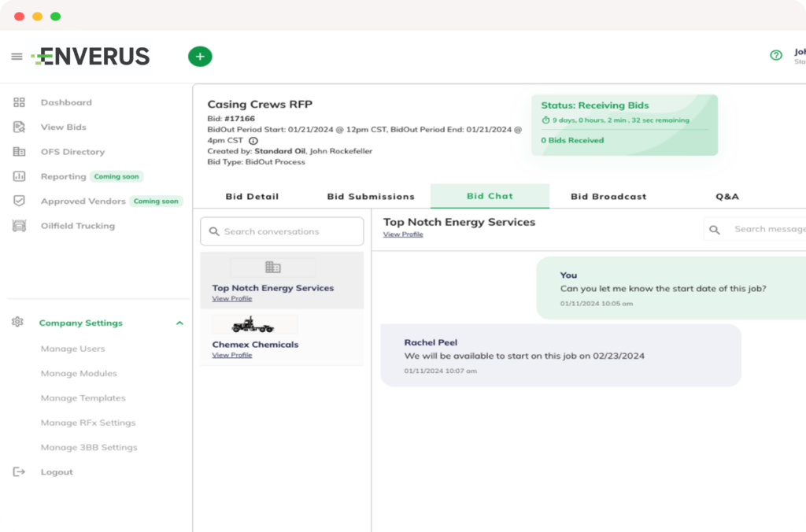Click the Dashboard grid icon
This screenshot has height=532, width=806.
20,102
